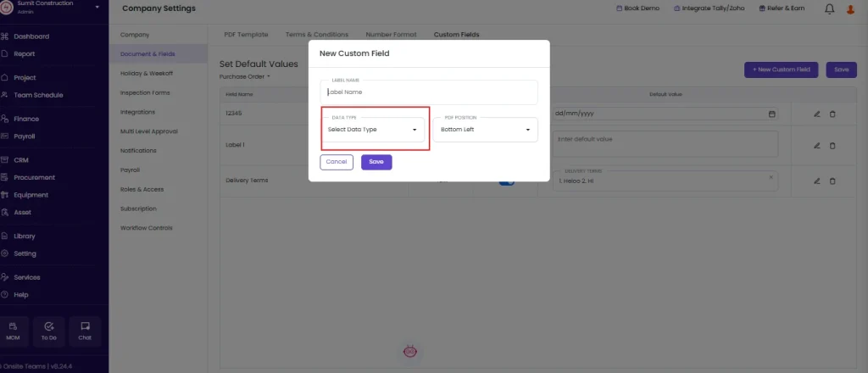Open the PDF Position Bottom Left dropdown
This screenshot has width=868, height=373.
[486, 130]
